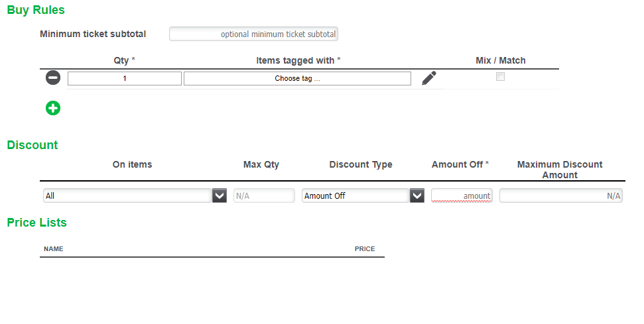This screenshot has height=324, width=644.
Task: Click the 'Items tagged with' column label
Action: pyautogui.click(x=296, y=60)
